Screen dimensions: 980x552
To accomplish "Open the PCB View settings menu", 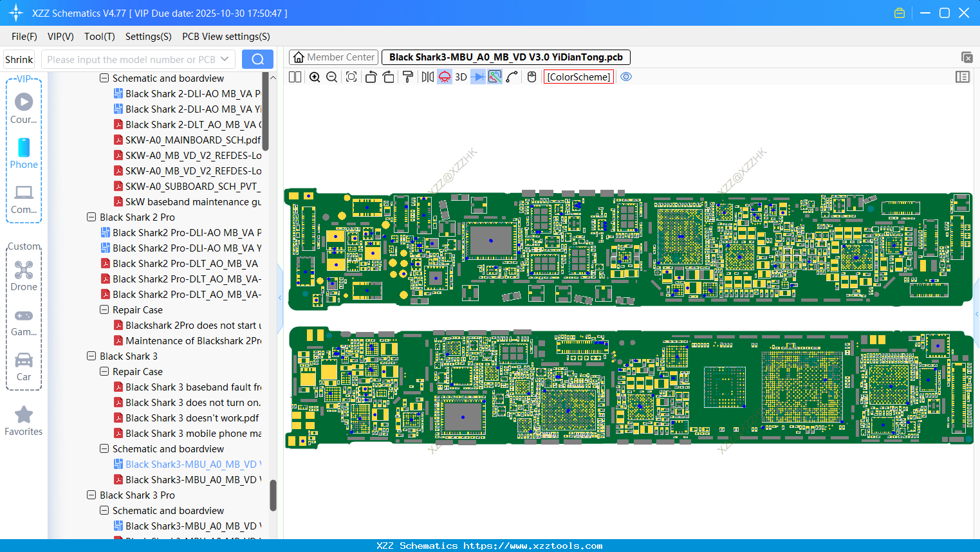I will coord(225,37).
